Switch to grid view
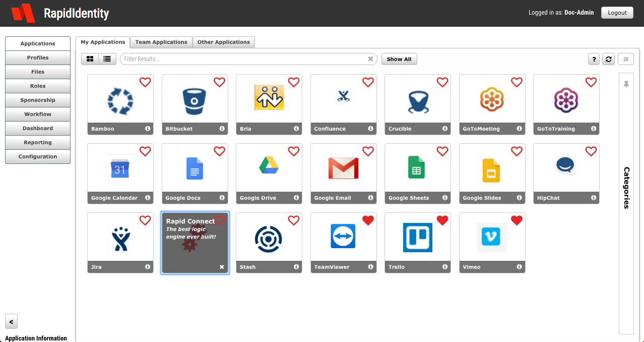Image resolution: width=644 pixels, height=342 pixels. (x=90, y=59)
